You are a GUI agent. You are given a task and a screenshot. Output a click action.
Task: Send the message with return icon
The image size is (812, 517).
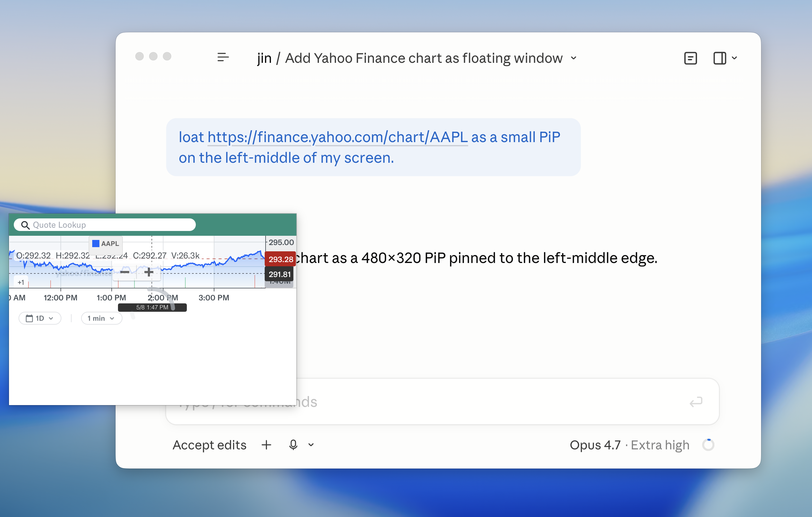click(696, 402)
